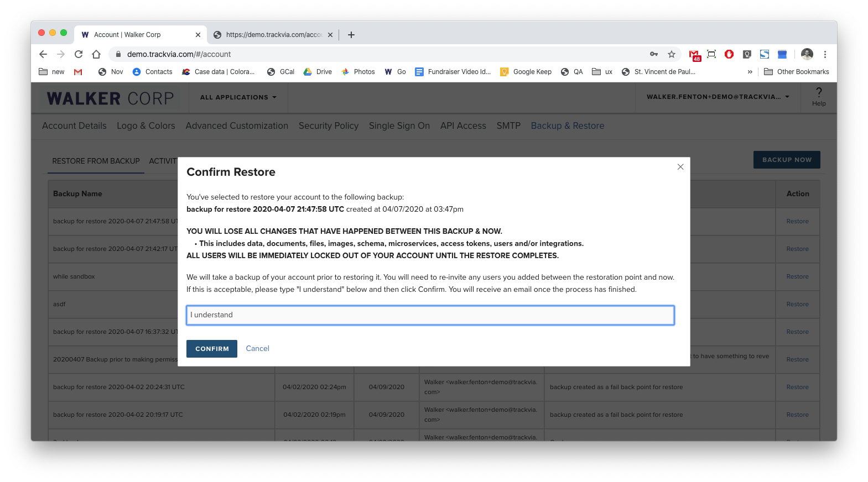The image size is (868, 482).
Task: Click the Gmail bookmark icon
Action: click(x=78, y=72)
